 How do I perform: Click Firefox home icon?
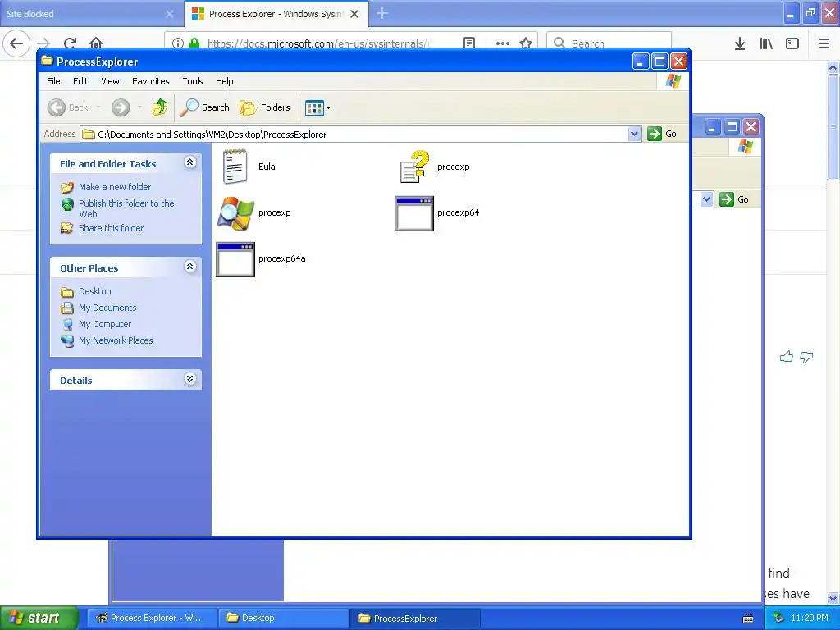96,43
